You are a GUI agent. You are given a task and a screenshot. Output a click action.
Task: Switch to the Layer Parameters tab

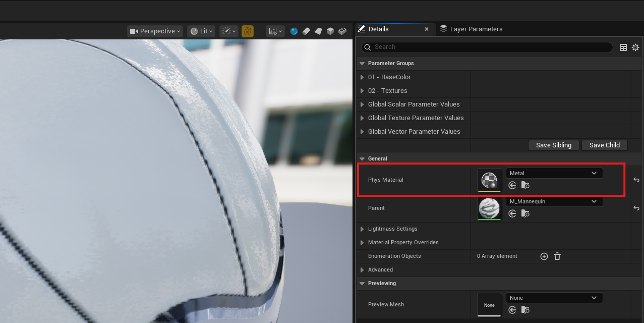tap(471, 29)
